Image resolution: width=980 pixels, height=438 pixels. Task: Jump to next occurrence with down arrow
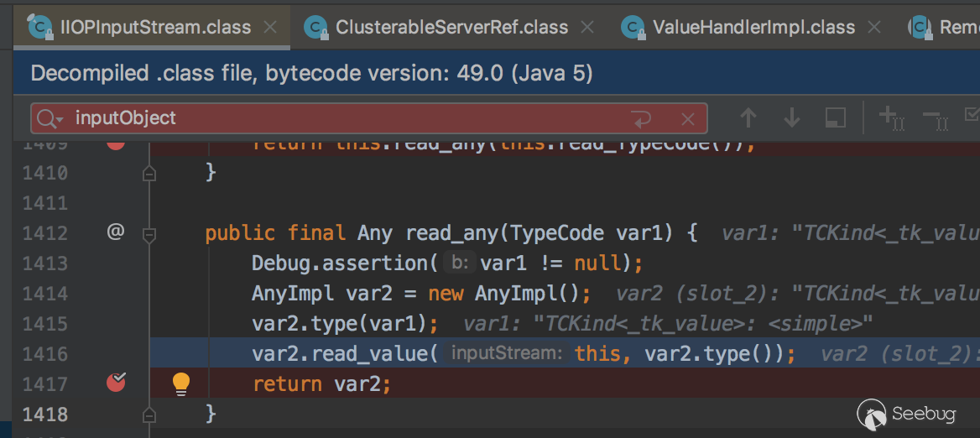point(791,118)
